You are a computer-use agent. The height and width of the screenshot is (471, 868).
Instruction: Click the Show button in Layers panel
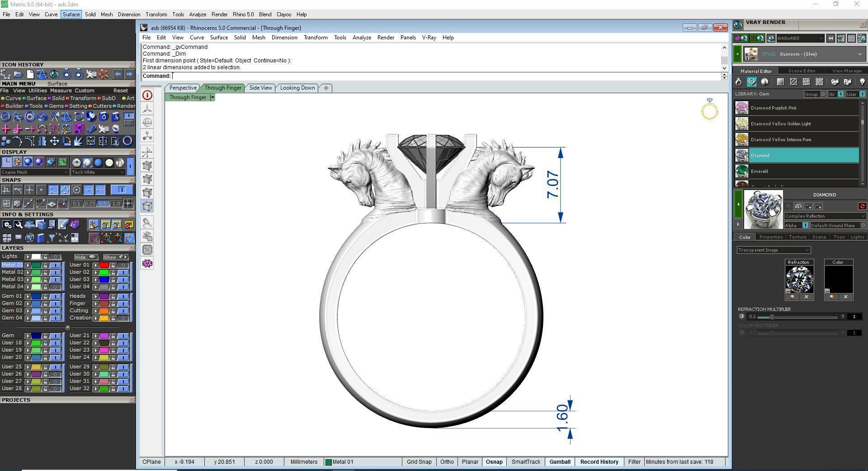(116, 257)
